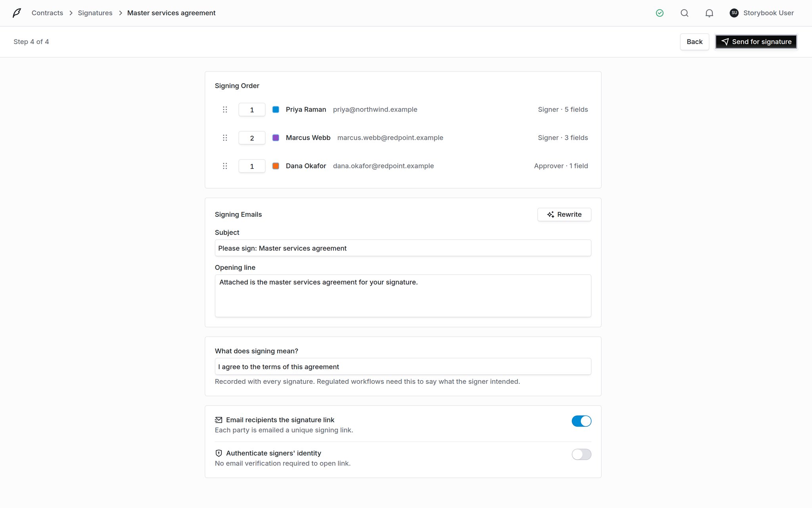Click the Dana Okafor name

tap(306, 166)
